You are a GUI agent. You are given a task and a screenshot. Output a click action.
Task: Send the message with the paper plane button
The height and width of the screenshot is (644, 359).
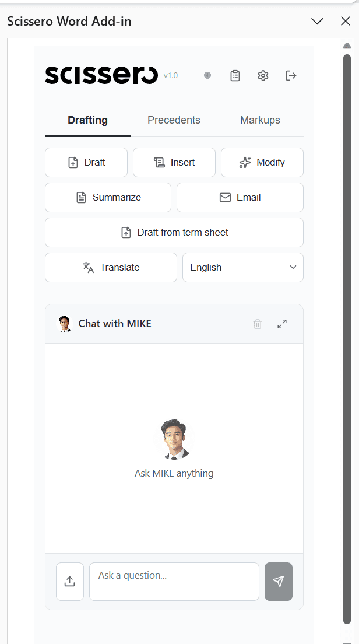(x=279, y=582)
